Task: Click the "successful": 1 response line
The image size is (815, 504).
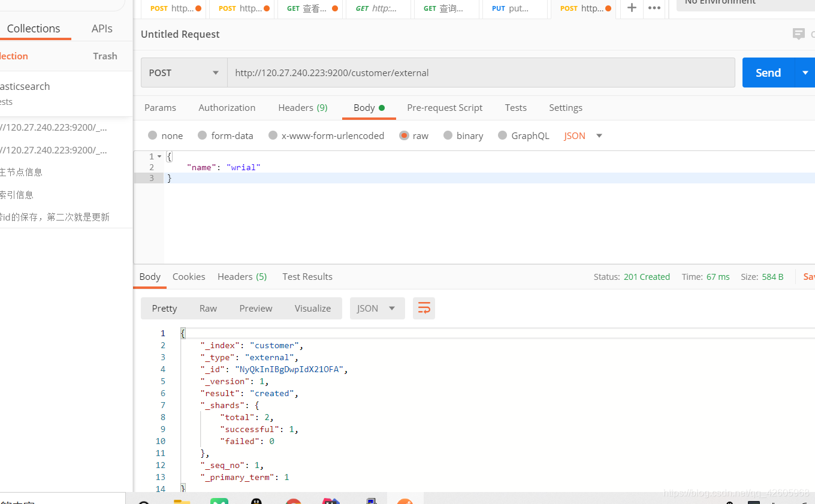Action: click(x=259, y=429)
